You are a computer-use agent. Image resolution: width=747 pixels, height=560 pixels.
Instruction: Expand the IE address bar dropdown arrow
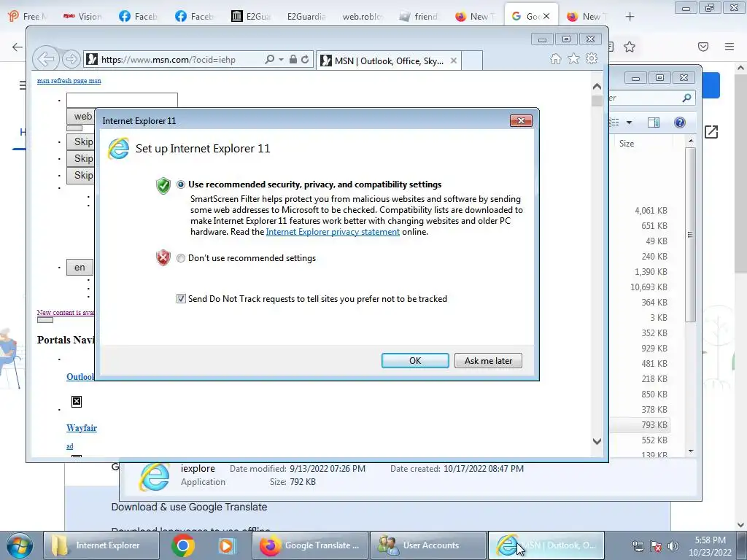pyautogui.click(x=281, y=60)
